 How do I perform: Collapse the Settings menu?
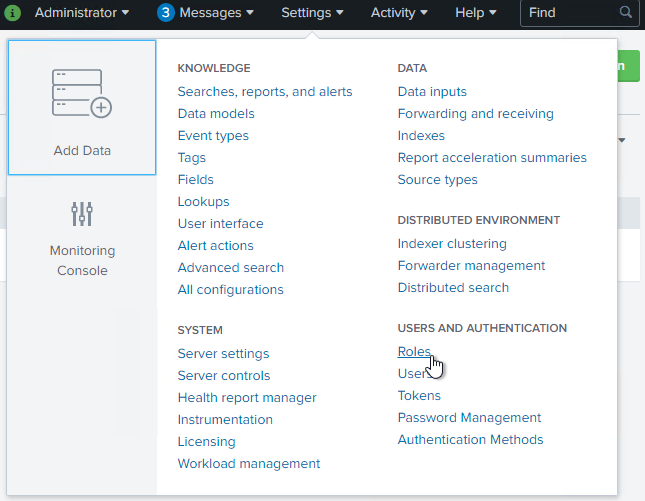pyautogui.click(x=312, y=13)
